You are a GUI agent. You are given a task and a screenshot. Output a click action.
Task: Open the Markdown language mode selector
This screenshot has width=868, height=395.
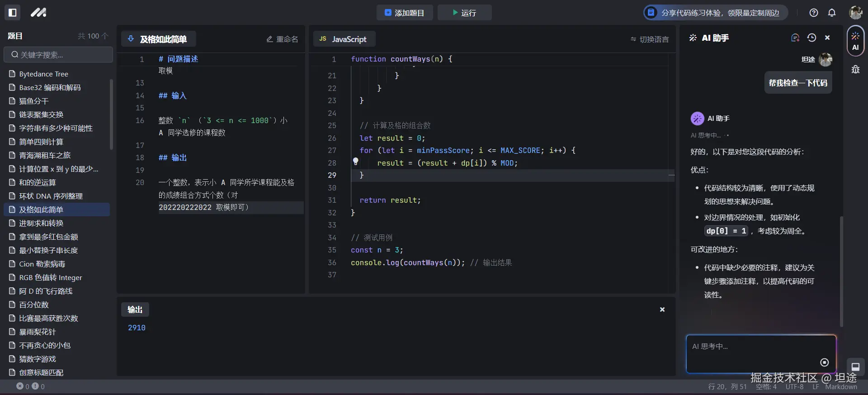point(841,387)
